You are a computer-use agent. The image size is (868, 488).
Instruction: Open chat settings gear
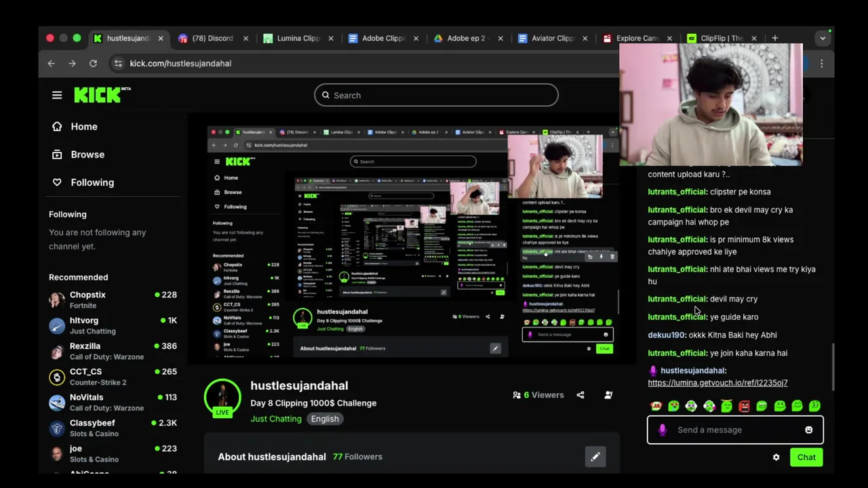point(776,457)
